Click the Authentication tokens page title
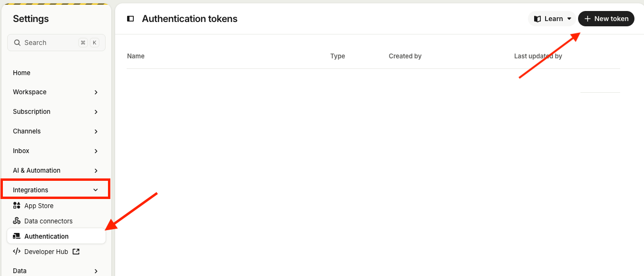 coord(190,19)
